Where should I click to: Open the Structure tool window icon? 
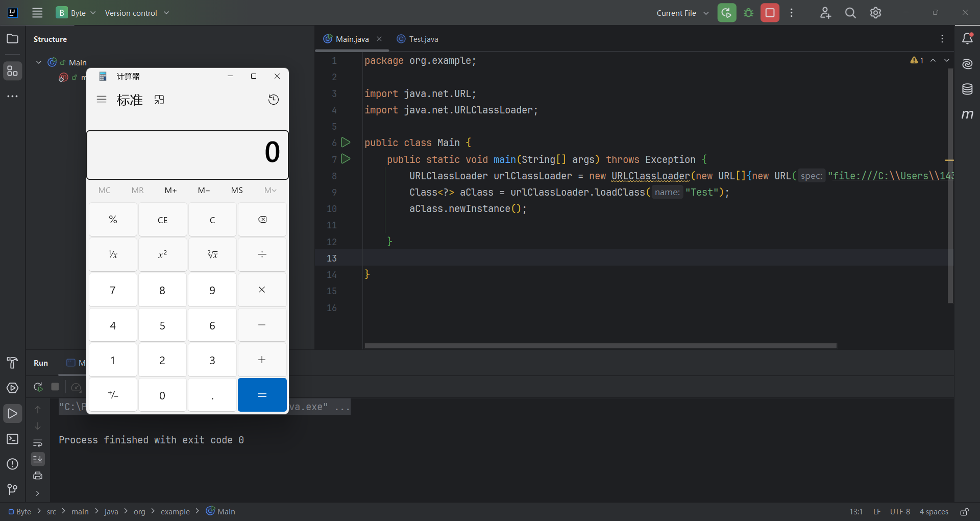coord(12,71)
